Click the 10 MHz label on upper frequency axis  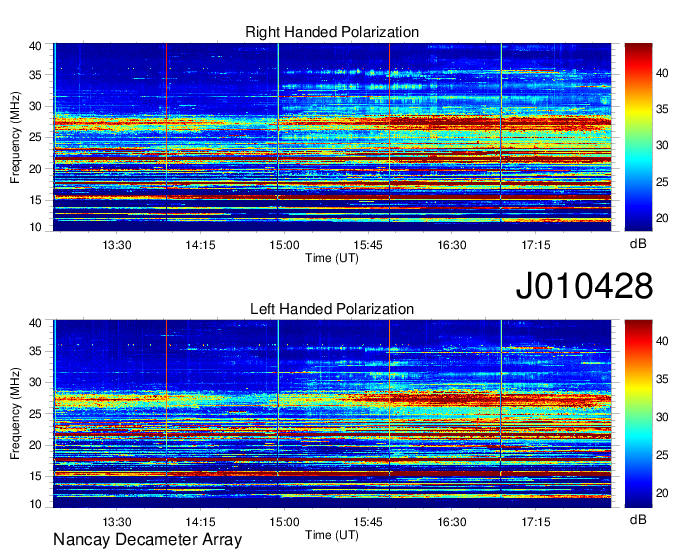(x=35, y=227)
